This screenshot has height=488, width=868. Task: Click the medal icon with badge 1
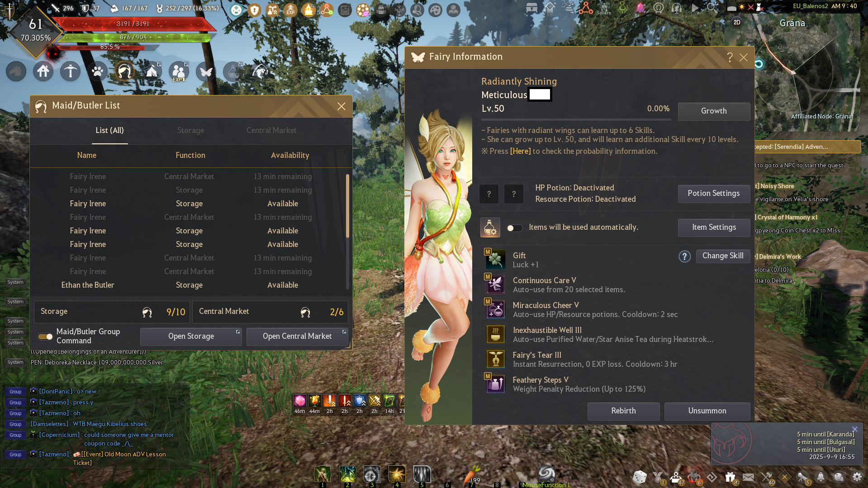point(658,477)
